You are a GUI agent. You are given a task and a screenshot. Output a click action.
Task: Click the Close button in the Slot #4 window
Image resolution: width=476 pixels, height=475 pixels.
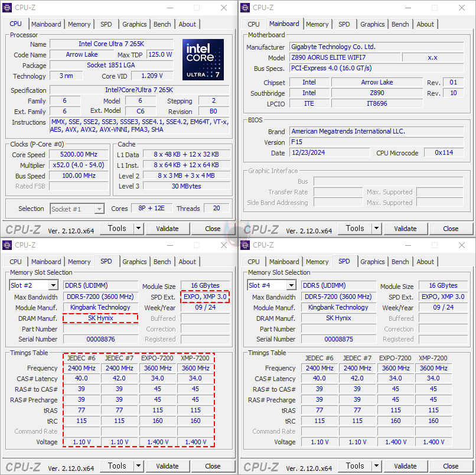[x=451, y=466]
